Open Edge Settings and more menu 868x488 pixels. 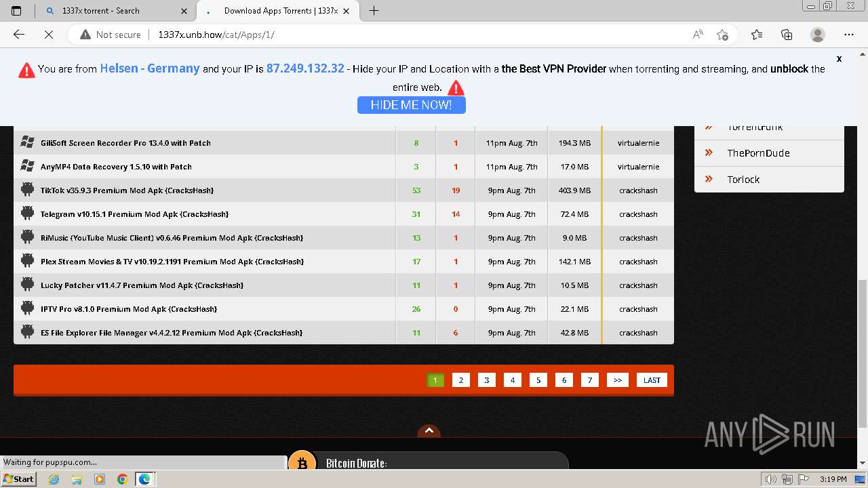click(849, 35)
